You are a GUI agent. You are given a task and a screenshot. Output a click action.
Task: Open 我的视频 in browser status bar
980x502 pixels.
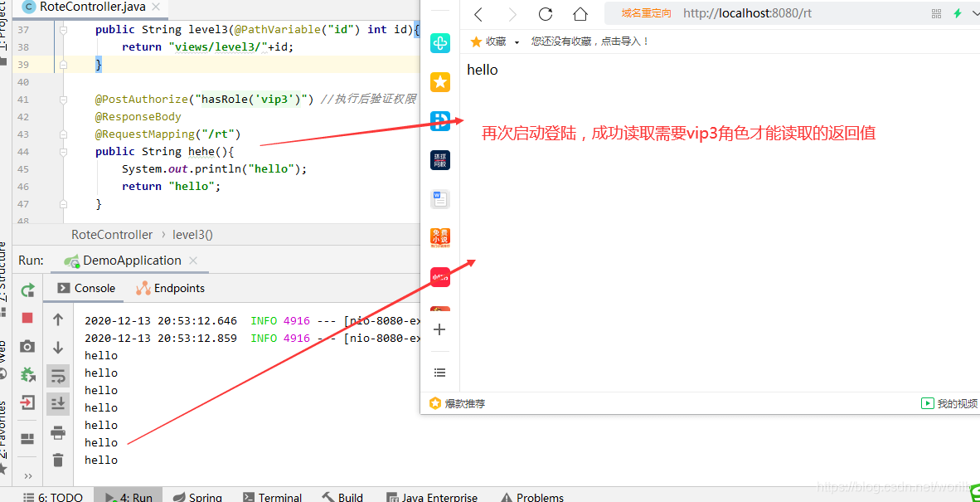(949, 403)
